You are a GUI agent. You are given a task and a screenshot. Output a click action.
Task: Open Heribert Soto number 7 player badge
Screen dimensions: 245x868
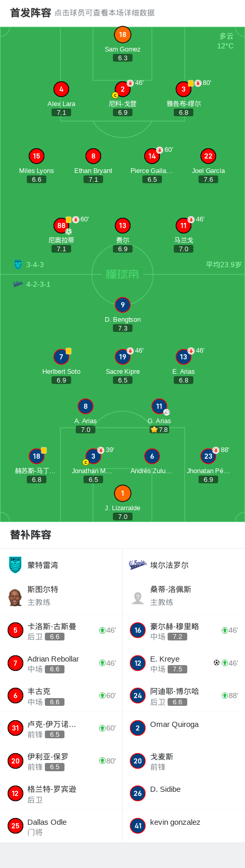coord(61,357)
